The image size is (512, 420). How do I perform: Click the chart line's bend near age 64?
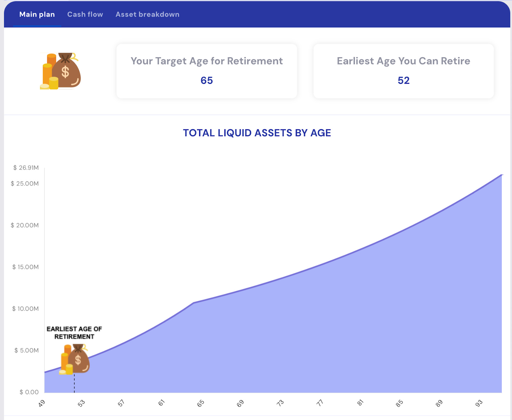(194, 303)
